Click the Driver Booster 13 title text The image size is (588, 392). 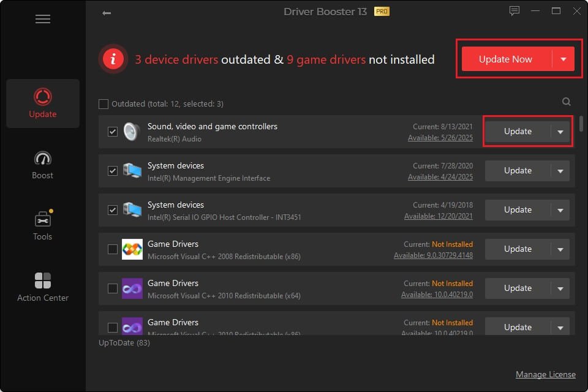(x=325, y=12)
